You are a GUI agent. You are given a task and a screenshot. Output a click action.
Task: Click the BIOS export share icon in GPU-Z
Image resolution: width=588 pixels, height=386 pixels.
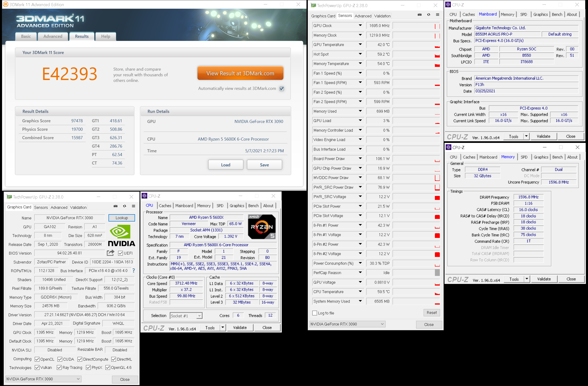point(110,253)
